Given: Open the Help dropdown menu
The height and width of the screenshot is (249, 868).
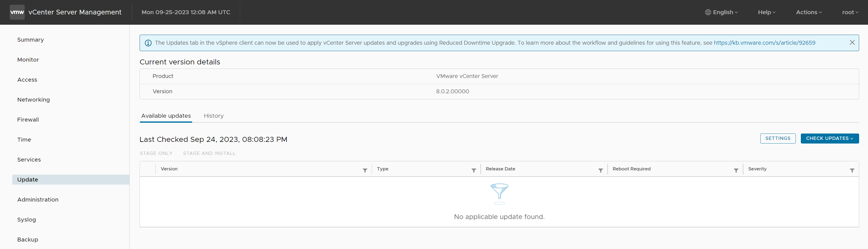Looking at the screenshot, I should click(x=767, y=12).
